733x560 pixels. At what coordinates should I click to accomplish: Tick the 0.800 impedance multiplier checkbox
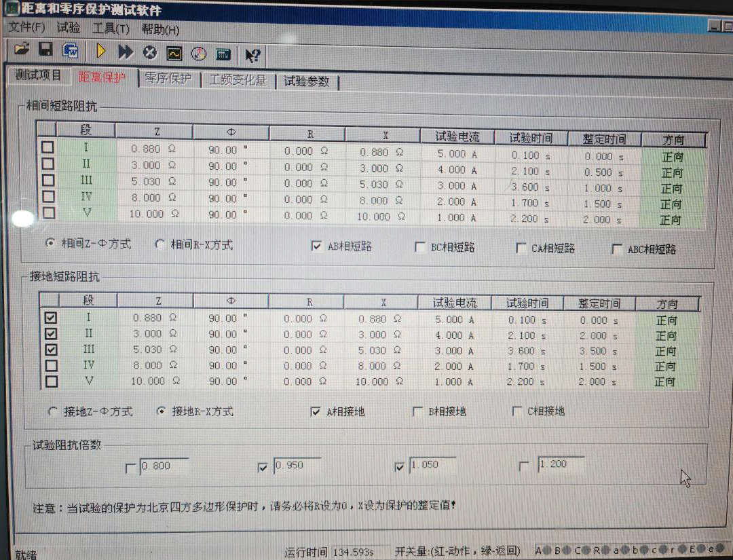(131, 468)
